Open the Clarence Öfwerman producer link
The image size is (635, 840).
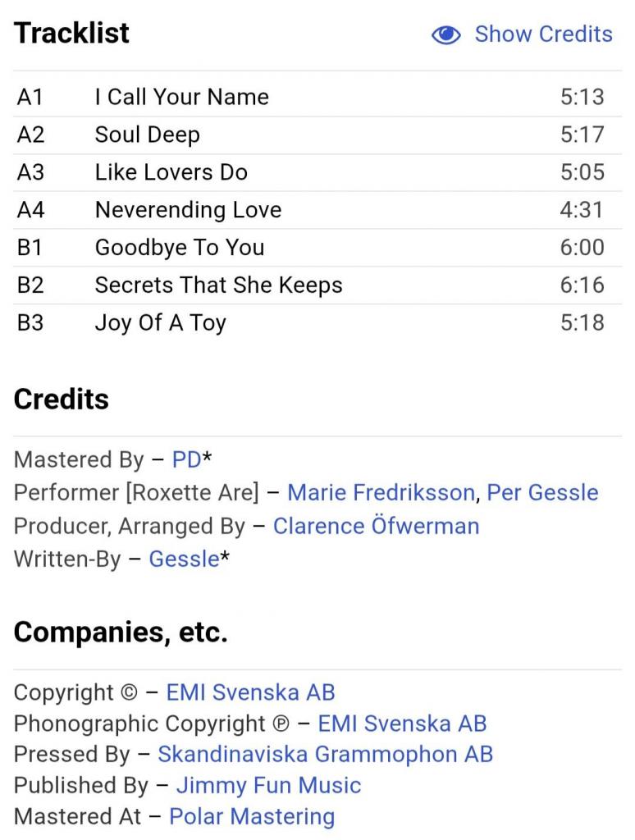coord(377,526)
